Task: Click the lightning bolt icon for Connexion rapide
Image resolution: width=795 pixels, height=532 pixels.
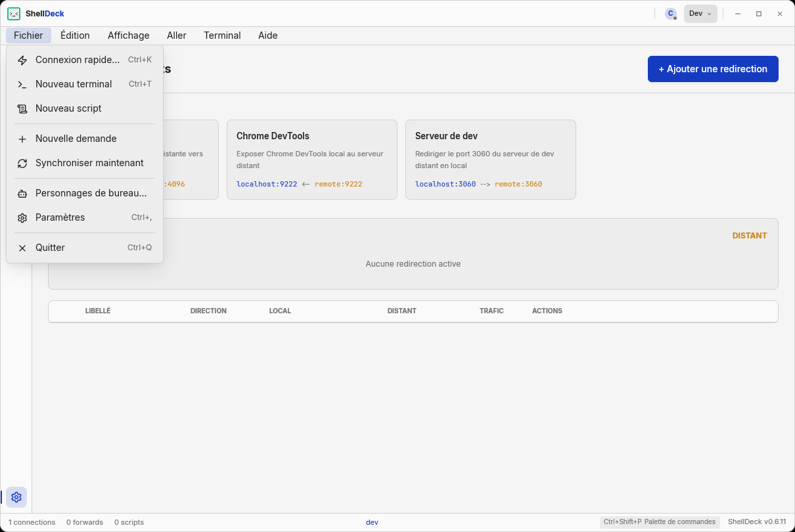Action: (22, 60)
